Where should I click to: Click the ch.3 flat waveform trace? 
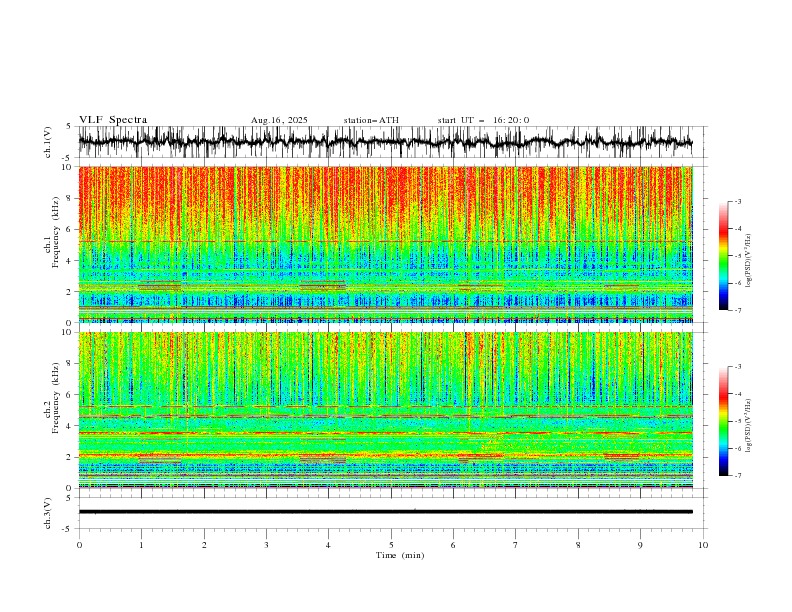click(x=385, y=512)
